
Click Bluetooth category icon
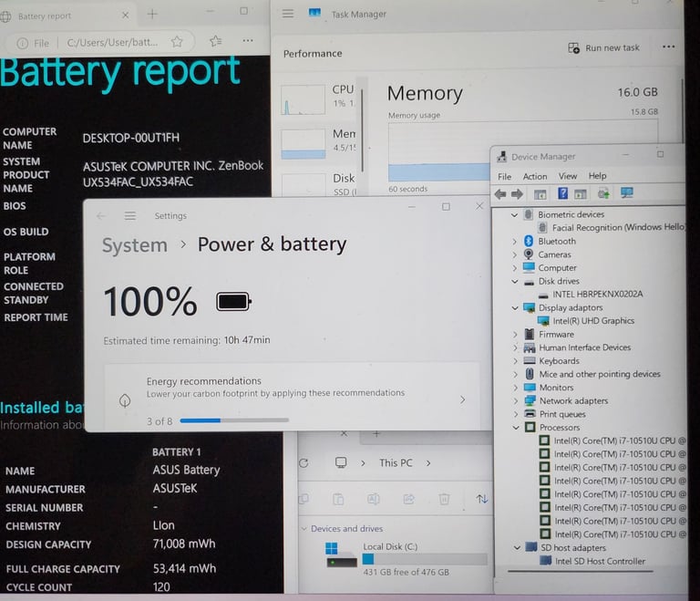pyautogui.click(x=529, y=241)
